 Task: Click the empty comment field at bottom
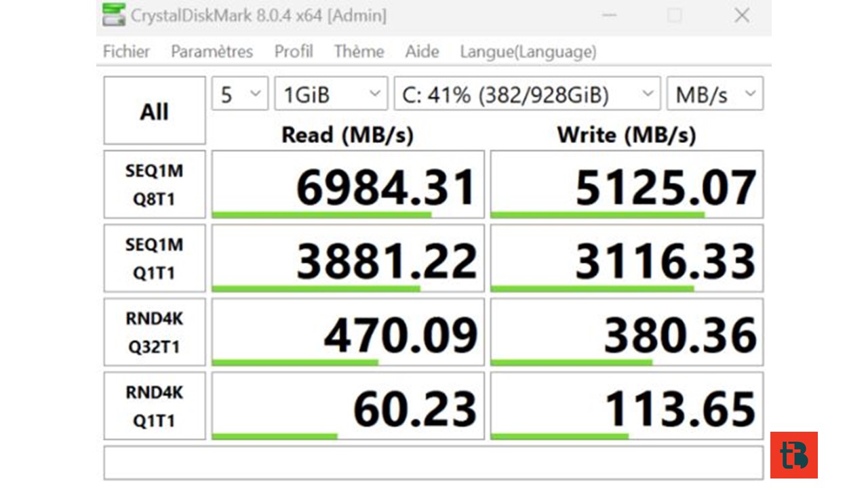pyautogui.click(x=433, y=463)
